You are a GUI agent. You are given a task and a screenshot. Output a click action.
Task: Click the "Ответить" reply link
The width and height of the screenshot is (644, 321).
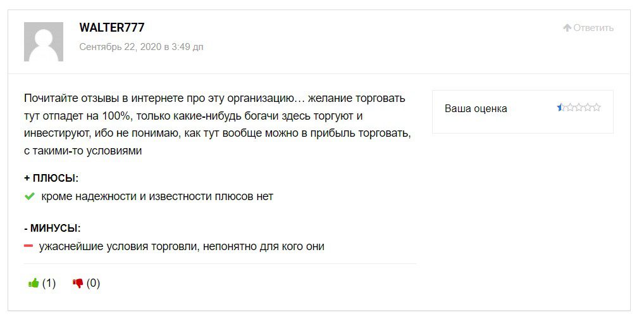coord(593,28)
